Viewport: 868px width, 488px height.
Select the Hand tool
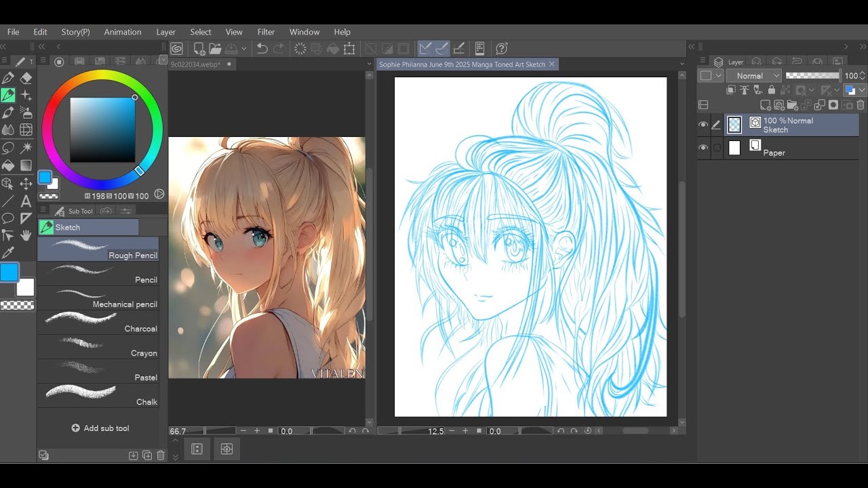tap(26, 235)
